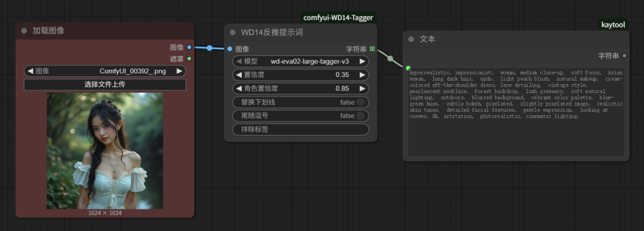
Task: Click the 图像 input port on WD14 node
Action: (x=230, y=49)
